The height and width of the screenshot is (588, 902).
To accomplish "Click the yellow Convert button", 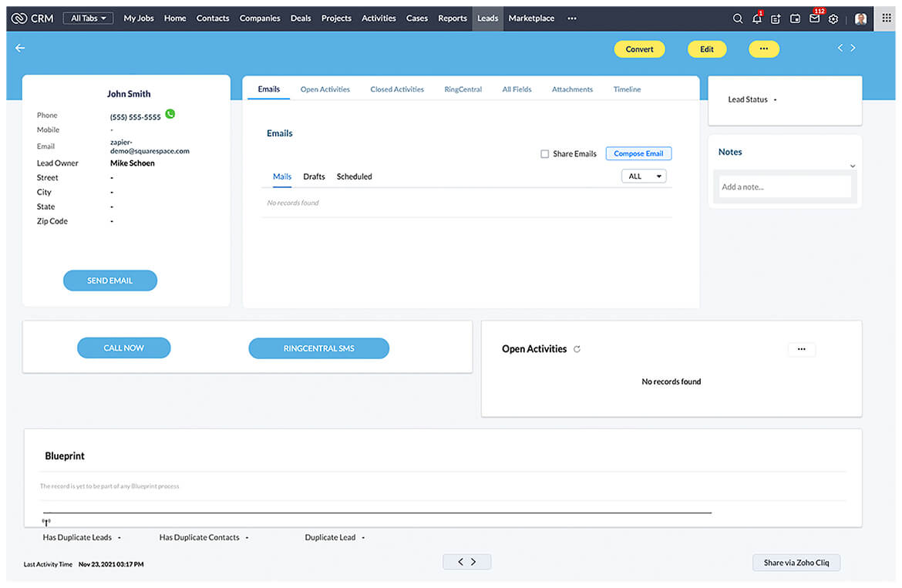I will coord(639,49).
